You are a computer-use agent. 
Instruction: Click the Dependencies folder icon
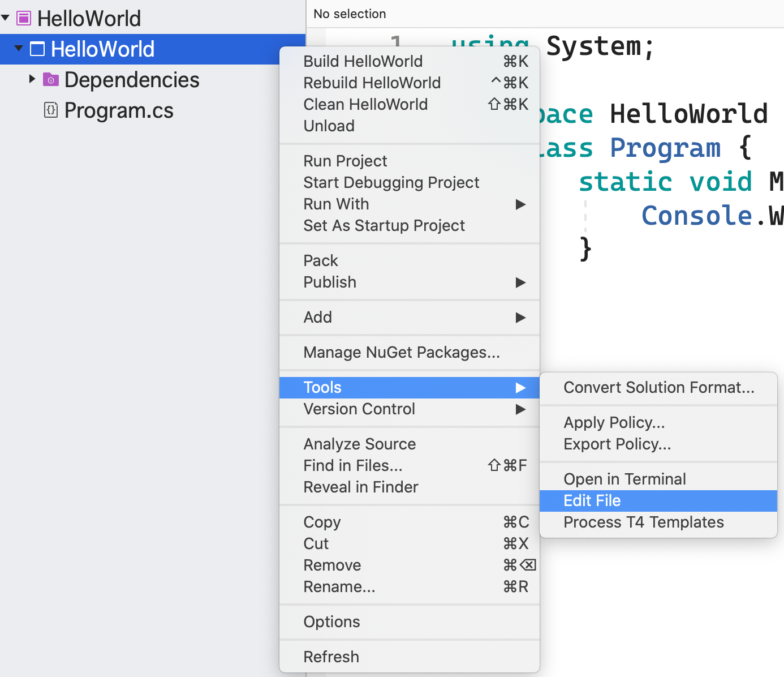(51, 80)
